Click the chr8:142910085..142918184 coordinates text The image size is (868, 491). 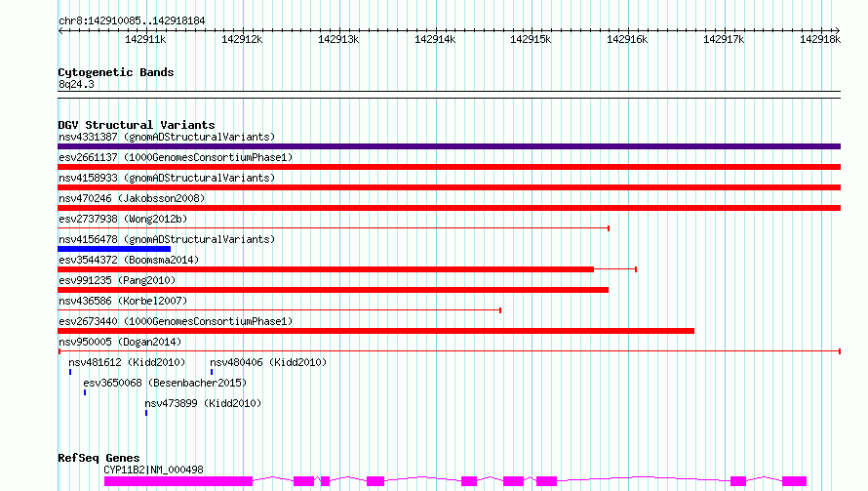pos(132,20)
